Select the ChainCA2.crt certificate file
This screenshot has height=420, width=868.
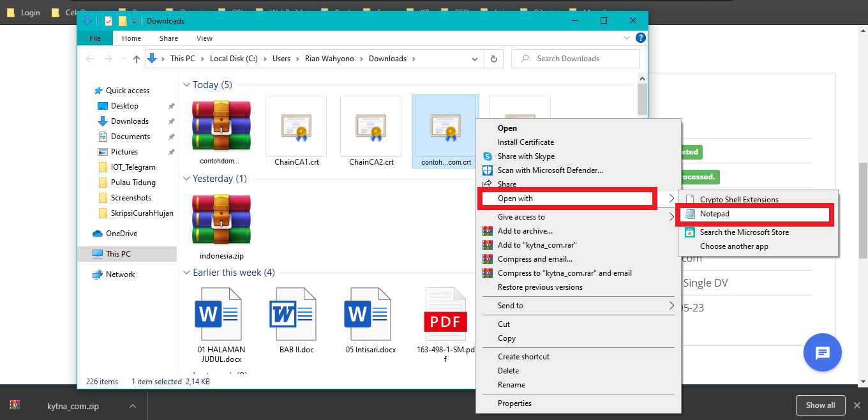point(371,126)
